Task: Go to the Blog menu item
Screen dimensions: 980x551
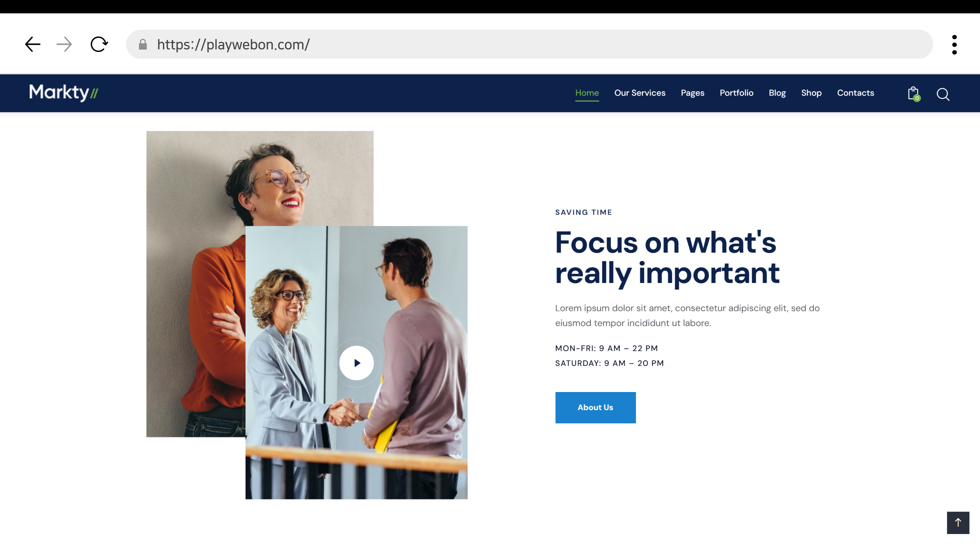Action: [777, 93]
